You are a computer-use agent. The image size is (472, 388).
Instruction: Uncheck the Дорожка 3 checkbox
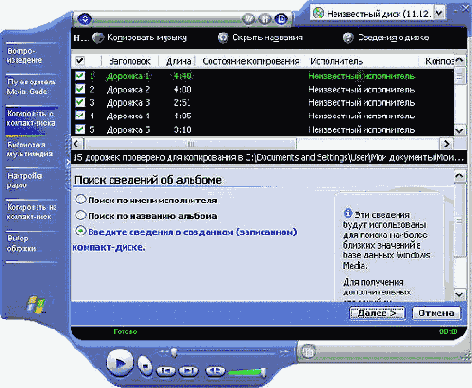[80, 102]
